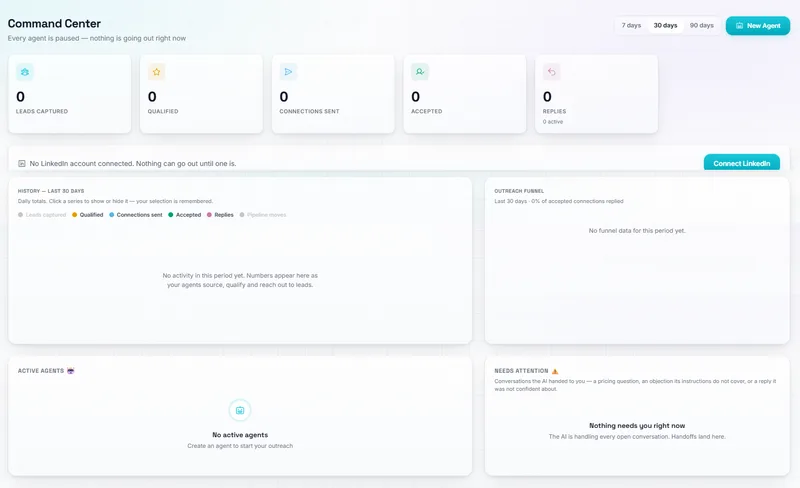800x488 pixels.
Task: Click the No active agents circle icon
Action: pos(240,410)
